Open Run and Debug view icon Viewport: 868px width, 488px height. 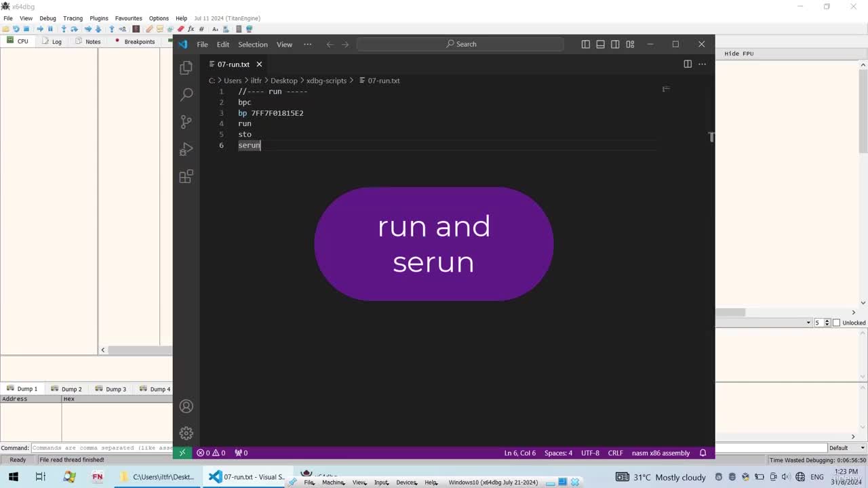186,149
